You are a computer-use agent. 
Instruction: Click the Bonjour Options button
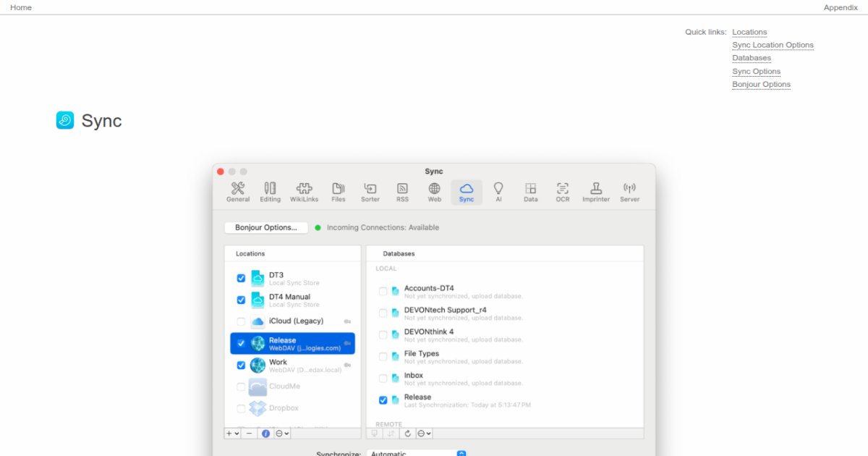coord(265,227)
